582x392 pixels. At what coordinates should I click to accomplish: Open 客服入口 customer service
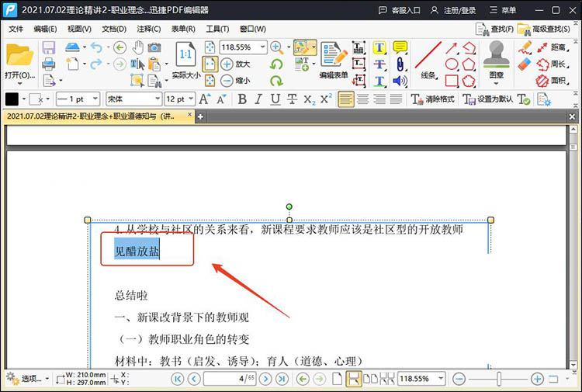click(x=399, y=10)
